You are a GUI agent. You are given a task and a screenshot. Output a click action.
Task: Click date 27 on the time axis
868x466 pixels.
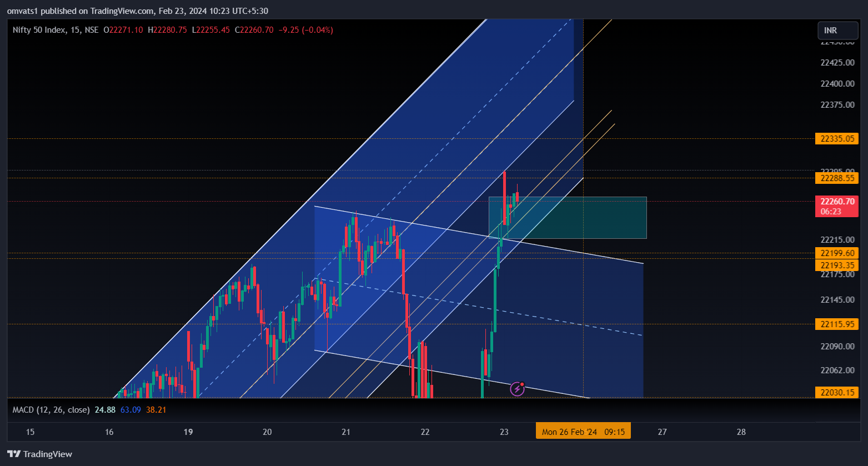click(x=662, y=432)
